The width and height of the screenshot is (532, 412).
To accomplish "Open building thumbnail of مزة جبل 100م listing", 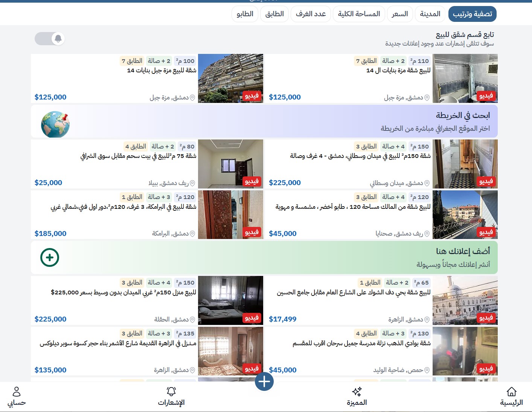I will pyautogui.click(x=230, y=78).
